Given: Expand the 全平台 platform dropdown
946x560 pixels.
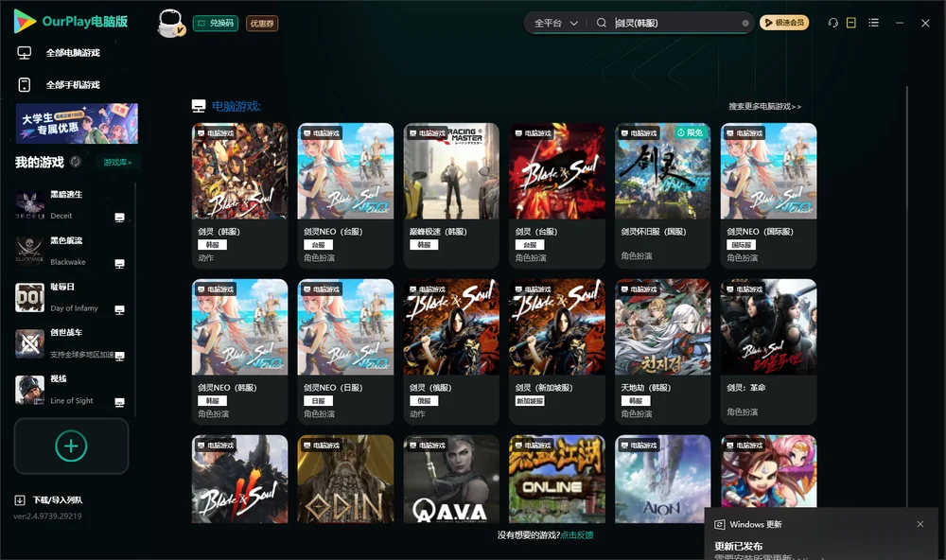Looking at the screenshot, I should tap(555, 23).
